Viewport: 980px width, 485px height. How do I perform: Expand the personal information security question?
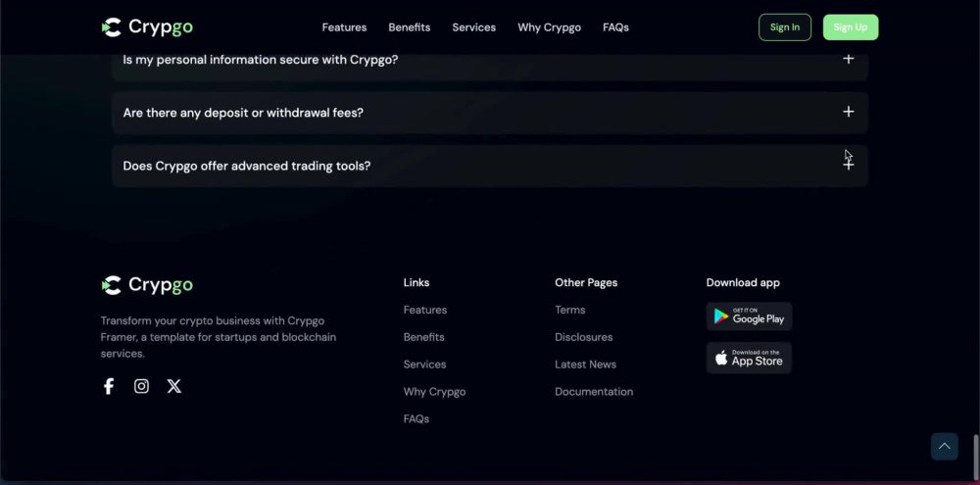(848, 59)
